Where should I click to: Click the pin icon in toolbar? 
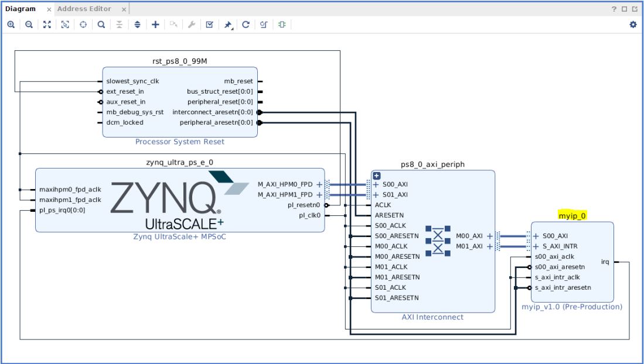click(227, 25)
